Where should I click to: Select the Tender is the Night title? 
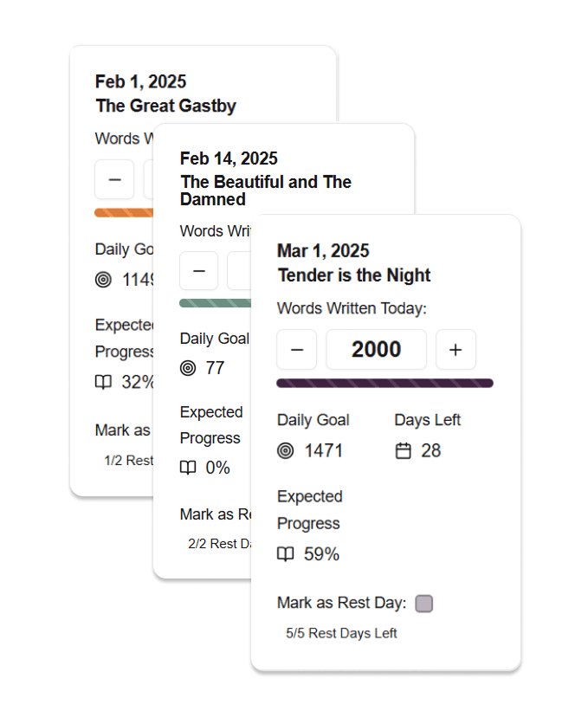[354, 275]
